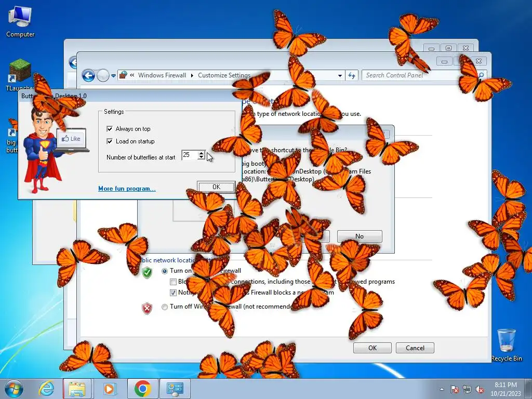Screen dimensions: 532x399
Task: Close the Customize Settings window
Action: (x=478, y=61)
